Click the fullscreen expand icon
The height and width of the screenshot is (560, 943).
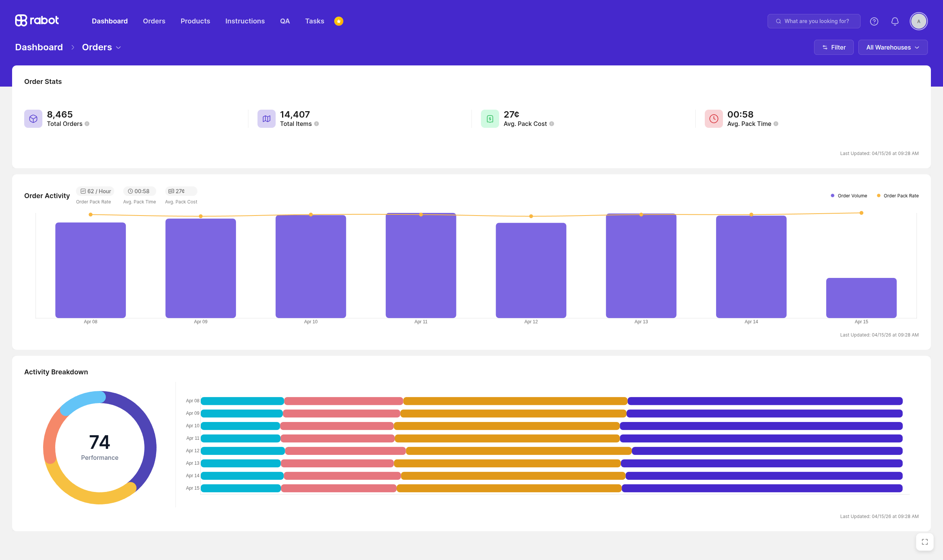coord(925,542)
